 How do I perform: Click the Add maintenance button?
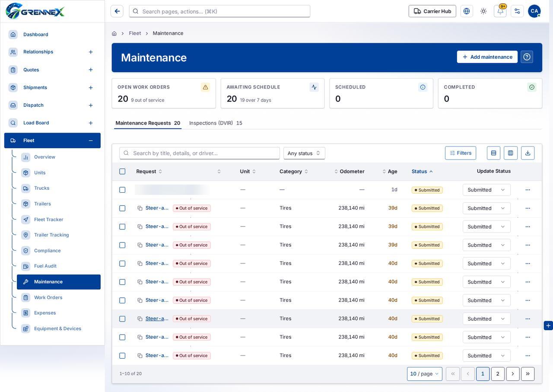click(x=487, y=57)
